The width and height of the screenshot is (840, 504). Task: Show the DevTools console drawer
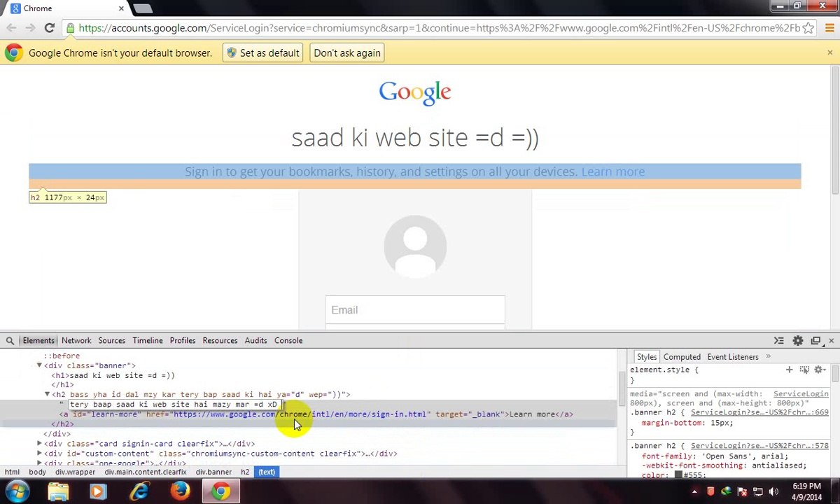point(779,341)
